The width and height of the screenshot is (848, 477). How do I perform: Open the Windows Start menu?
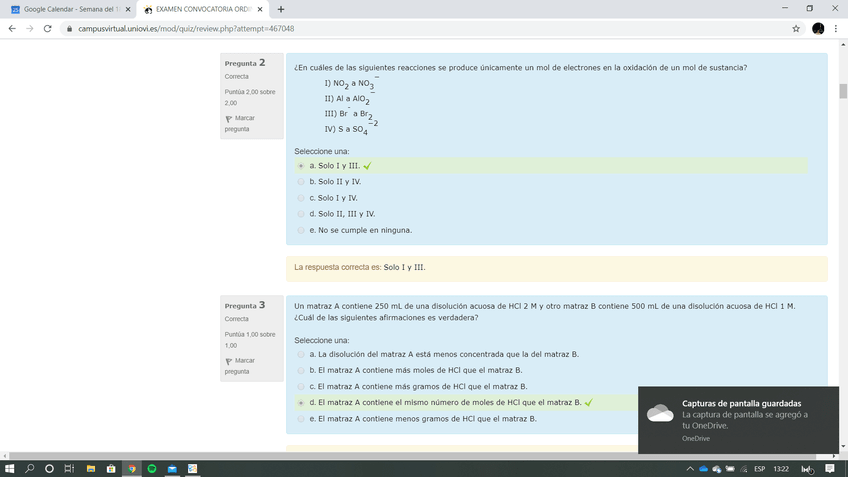9,468
